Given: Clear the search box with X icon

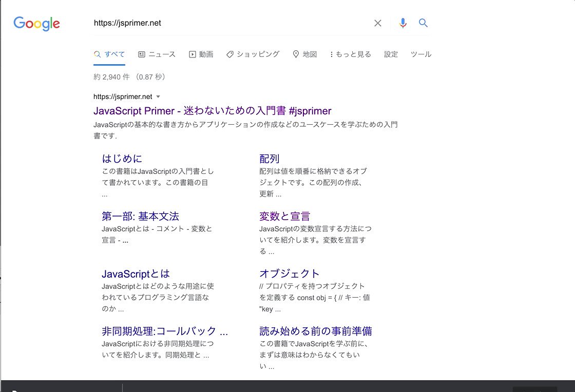Looking at the screenshot, I should click(378, 23).
